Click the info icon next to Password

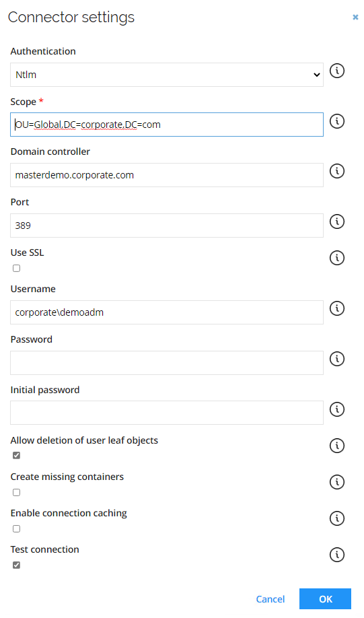337,359
